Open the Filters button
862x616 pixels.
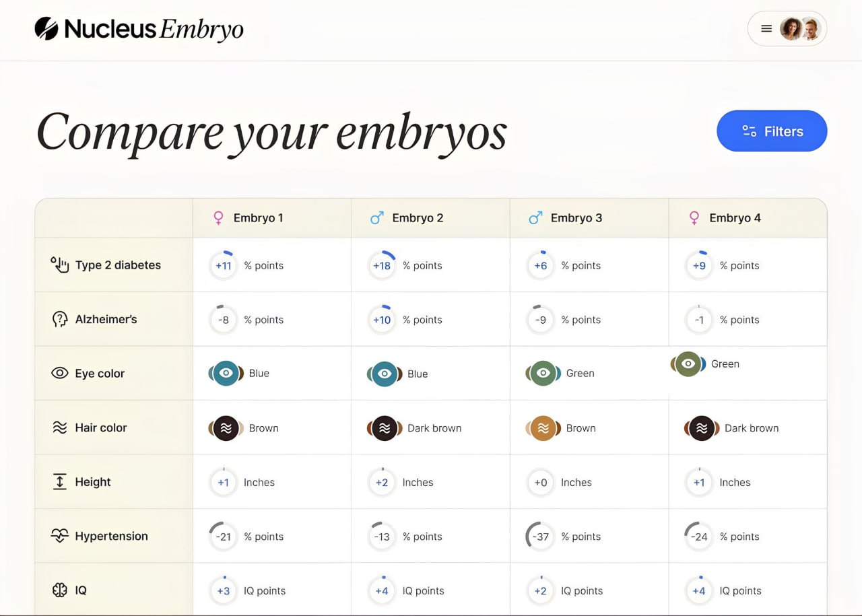click(x=772, y=131)
